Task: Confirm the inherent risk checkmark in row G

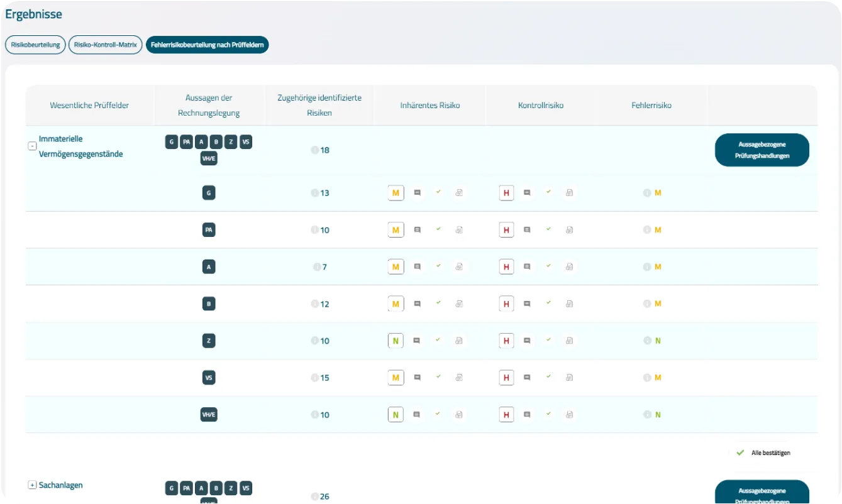Action: click(x=438, y=192)
